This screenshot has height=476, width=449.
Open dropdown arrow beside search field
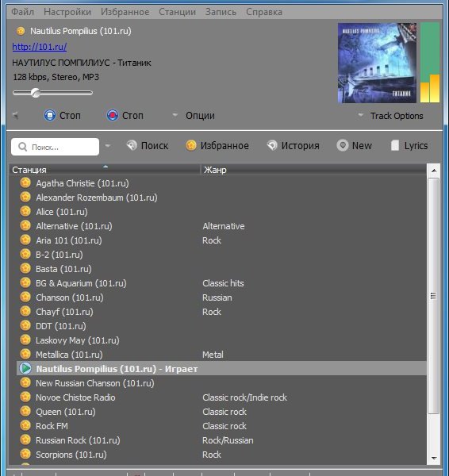click(107, 146)
